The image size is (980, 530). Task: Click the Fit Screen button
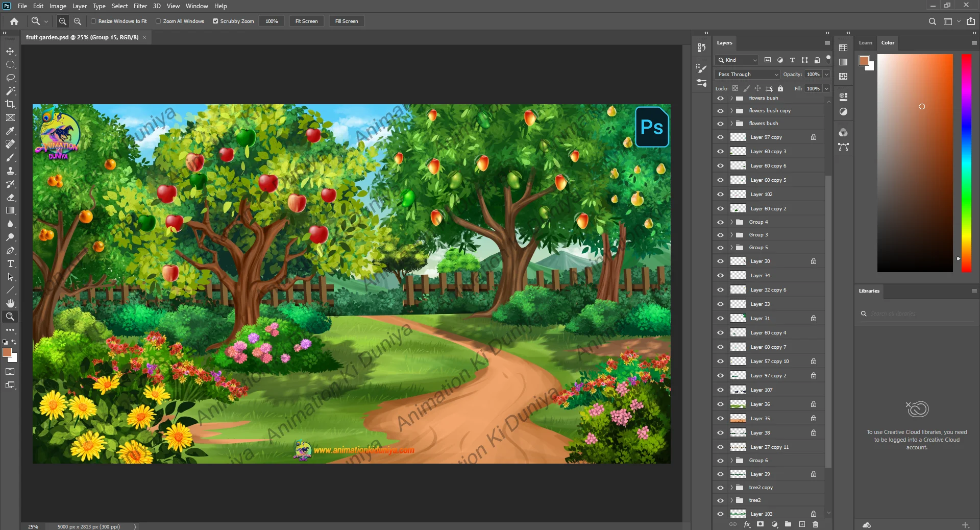(x=306, y=21)
